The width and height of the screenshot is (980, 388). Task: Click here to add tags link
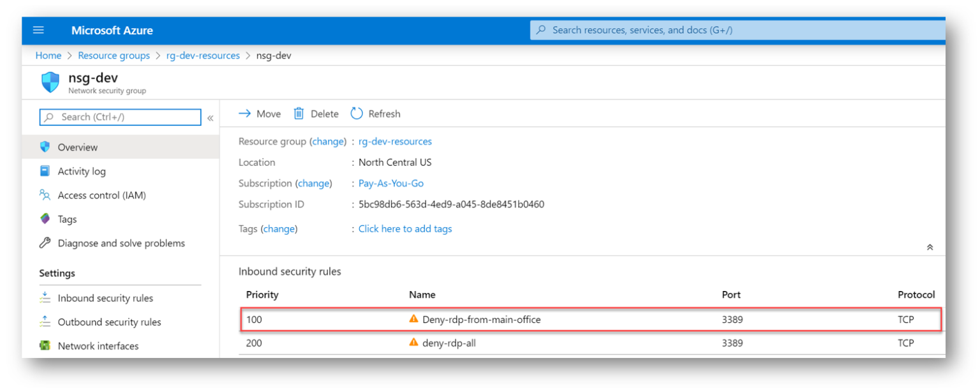(x=405, y=228)
